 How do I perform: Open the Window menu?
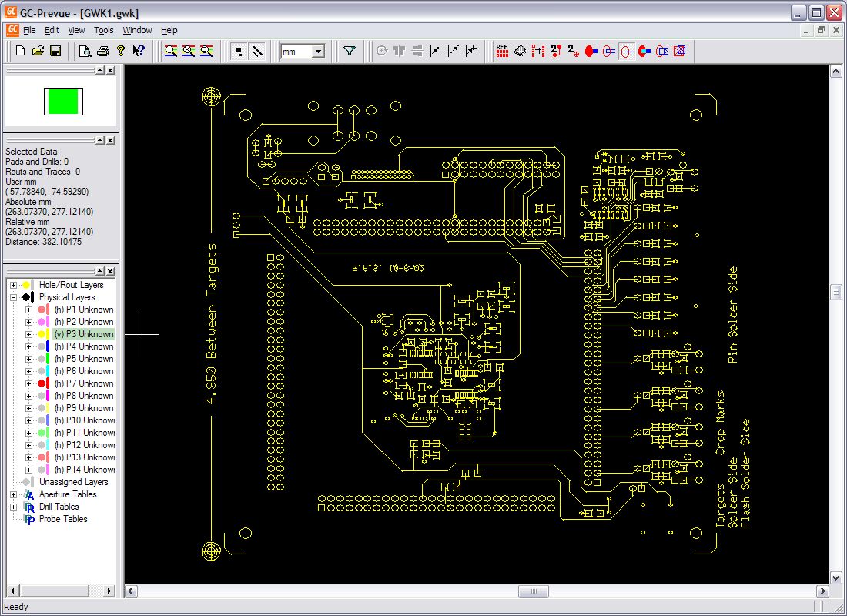point(137,30)
